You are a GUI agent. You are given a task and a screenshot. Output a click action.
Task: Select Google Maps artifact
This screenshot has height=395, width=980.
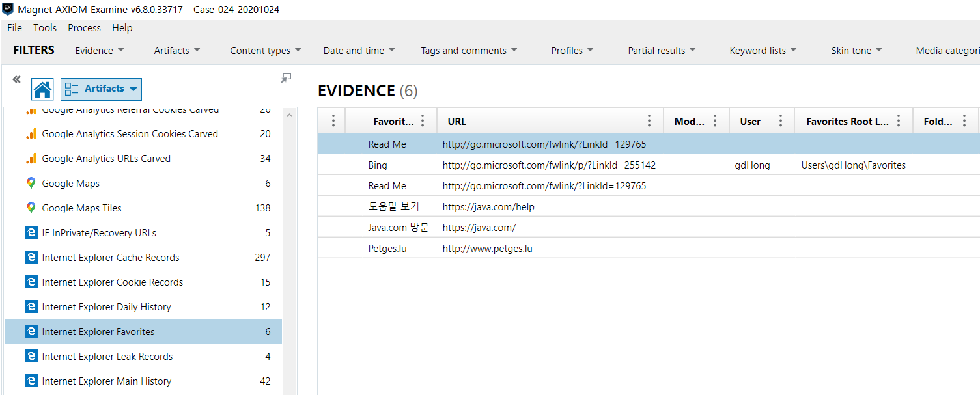[143, 184]
